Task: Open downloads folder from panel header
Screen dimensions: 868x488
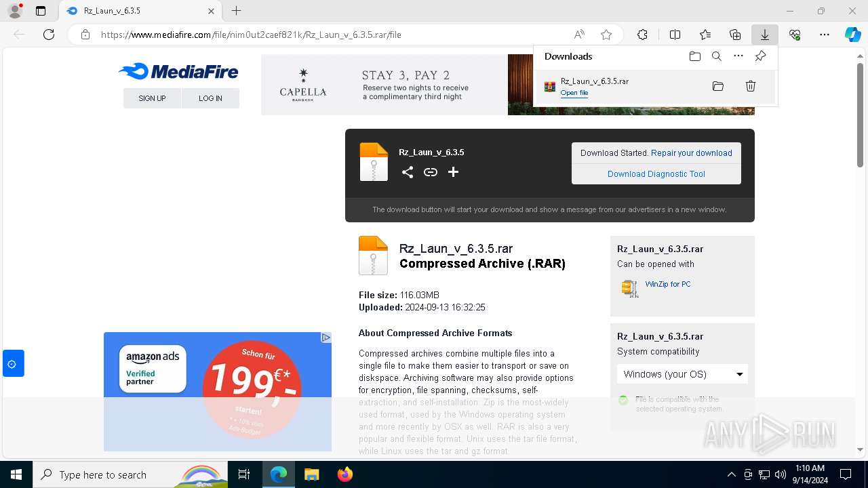Action: [694, 56]
